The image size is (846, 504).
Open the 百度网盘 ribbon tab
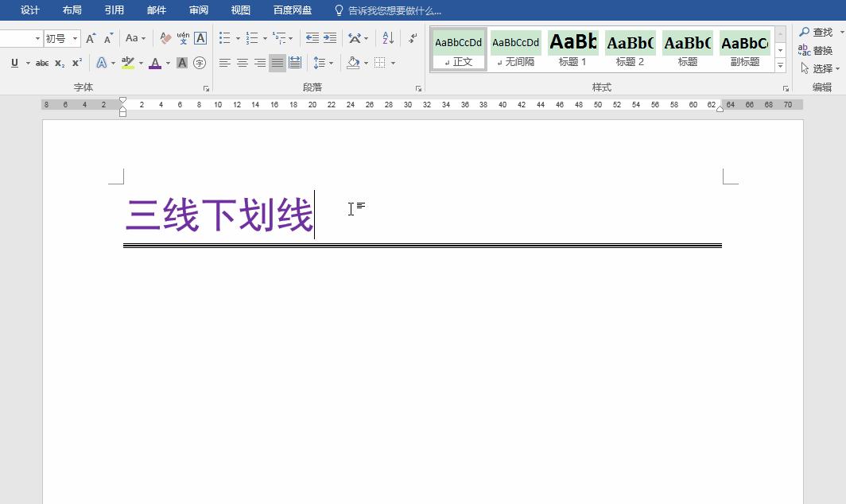292,10
